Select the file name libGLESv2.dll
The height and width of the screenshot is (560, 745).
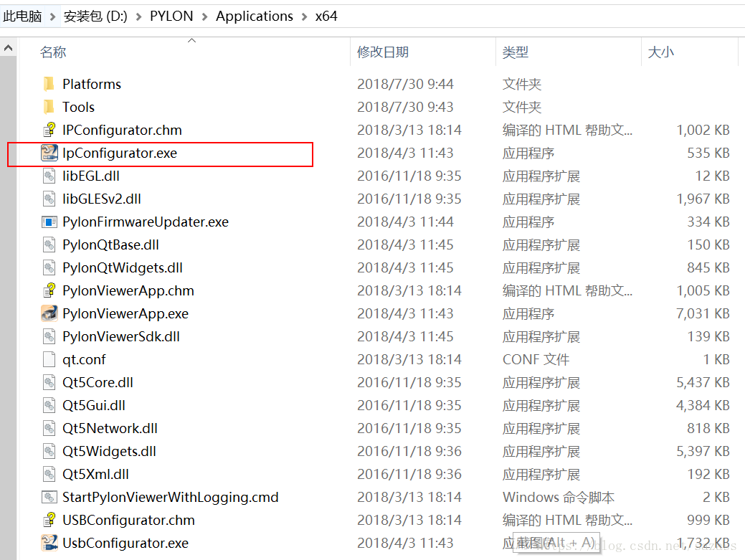pyautogui.click(x=102, y=199)
